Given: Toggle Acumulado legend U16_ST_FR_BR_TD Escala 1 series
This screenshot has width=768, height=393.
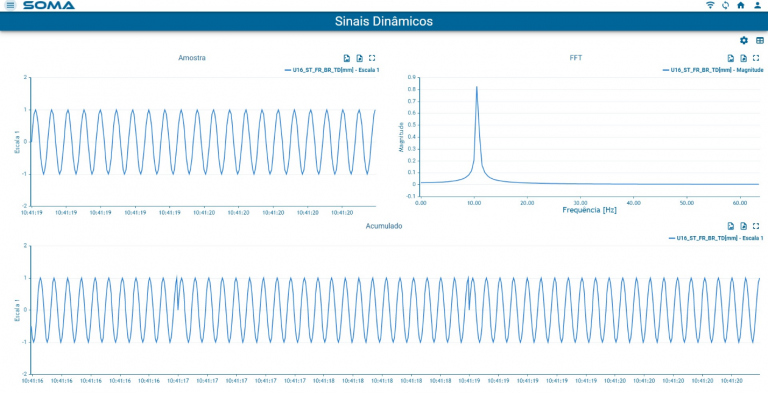Looking at the screenshot, I should coord(716,239).
